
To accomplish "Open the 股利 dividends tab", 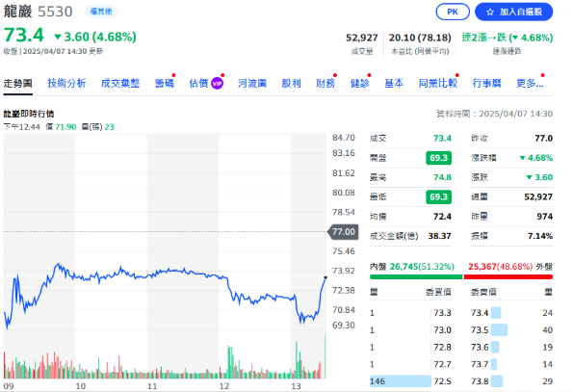I will click(291, 83).
